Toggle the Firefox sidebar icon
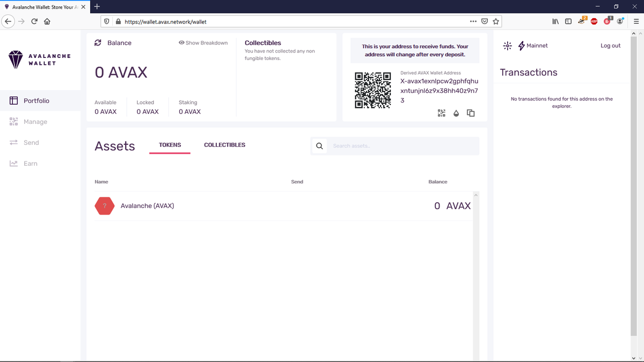The width and height of the screenshot is (644, 362). pos(568,21)
